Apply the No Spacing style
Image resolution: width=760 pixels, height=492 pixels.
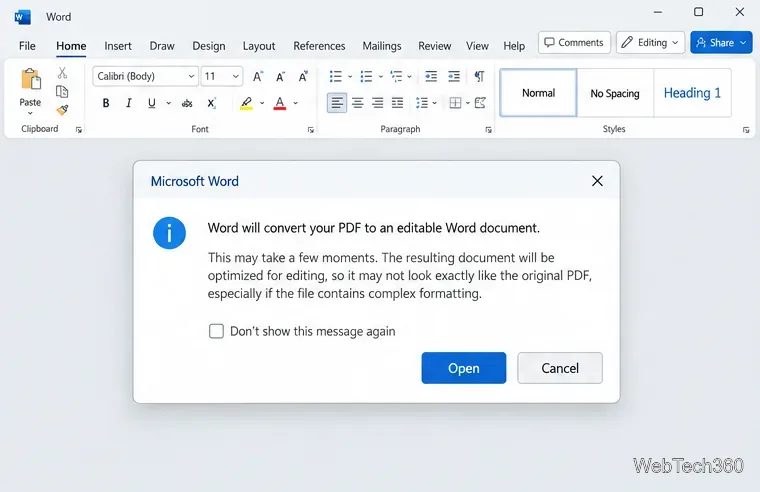[x=615, y=93]
